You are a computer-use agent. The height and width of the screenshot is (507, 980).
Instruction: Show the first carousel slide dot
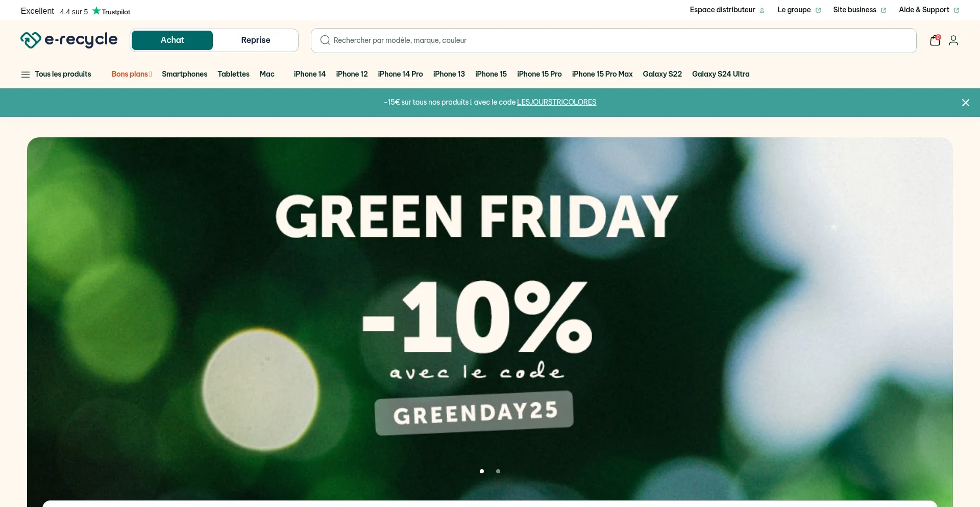pos(482,471)
